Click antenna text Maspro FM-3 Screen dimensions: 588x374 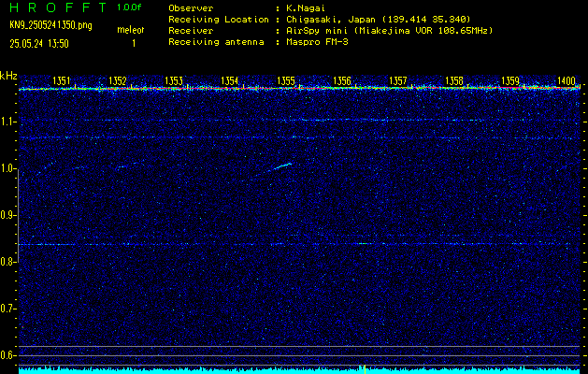(x=317, y=42)
